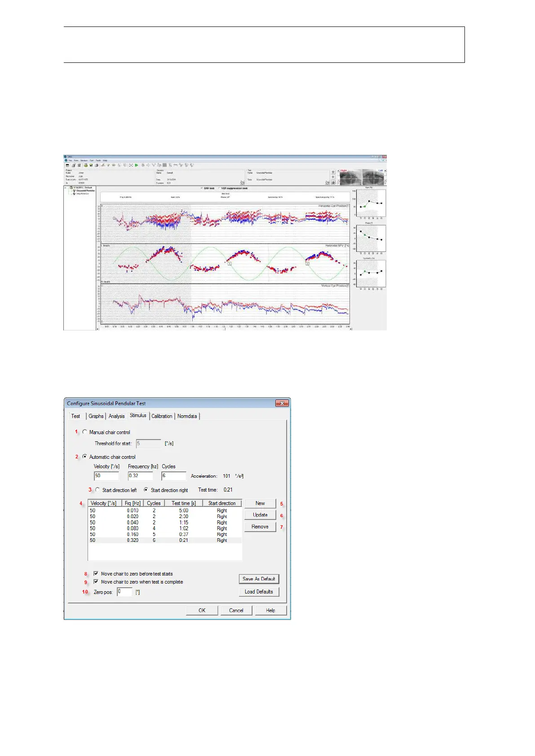
Task: Switch to the Test tab
Action: pyautogui.click(x=76, y=416)
